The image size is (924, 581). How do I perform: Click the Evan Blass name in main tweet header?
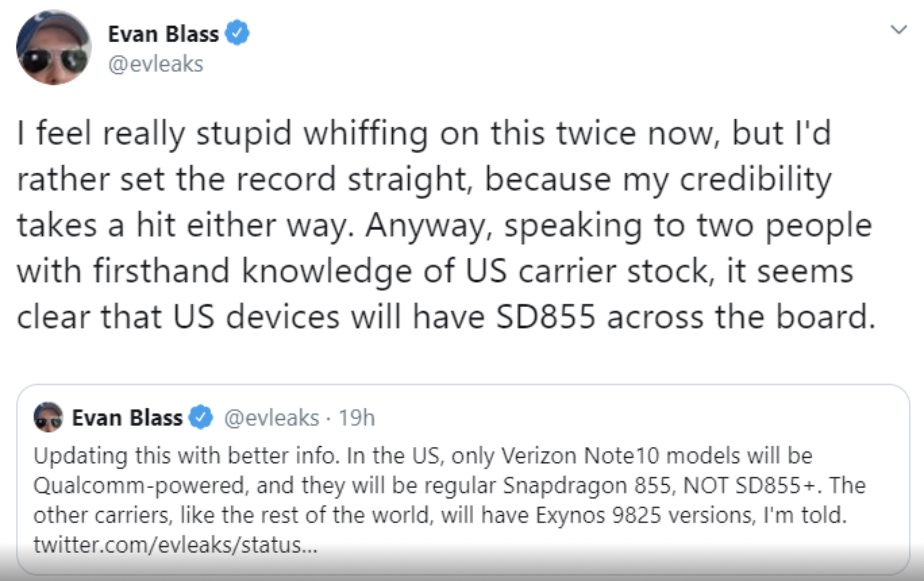point(163,34)
